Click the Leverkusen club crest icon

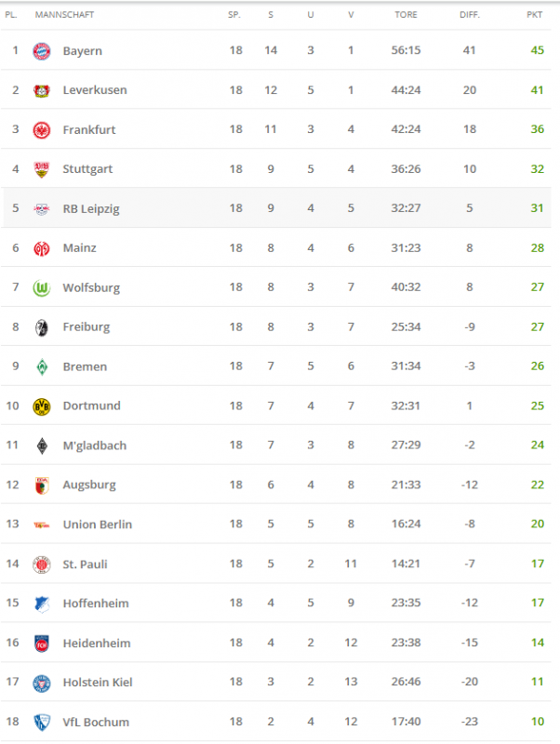42,90
